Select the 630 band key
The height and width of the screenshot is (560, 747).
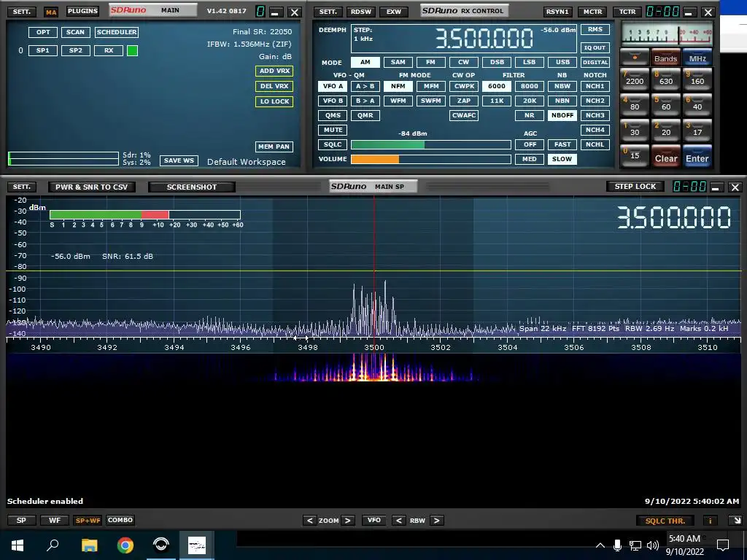click(665, 79)
